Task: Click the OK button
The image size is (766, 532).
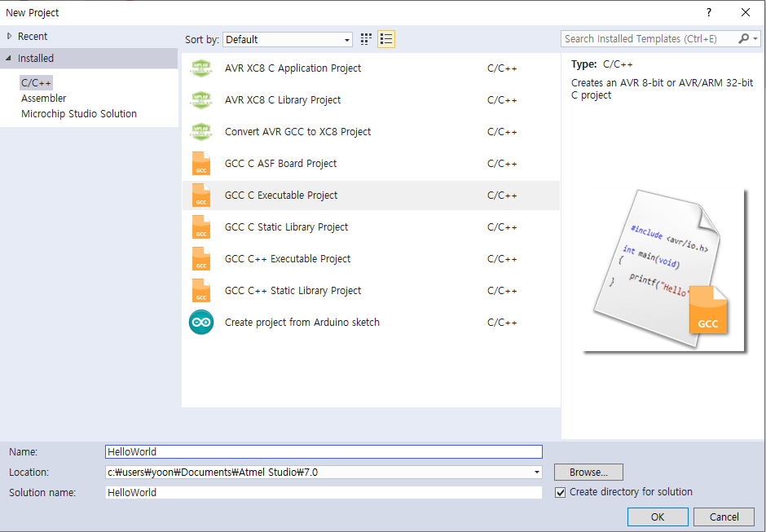Action: point(658,517)
